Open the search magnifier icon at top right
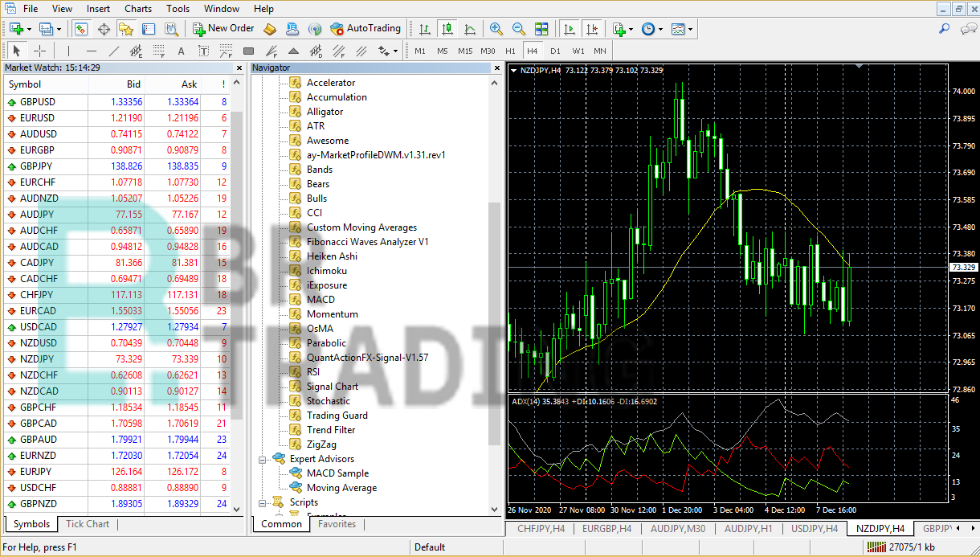Screen dimensions: 980x557 945,29
